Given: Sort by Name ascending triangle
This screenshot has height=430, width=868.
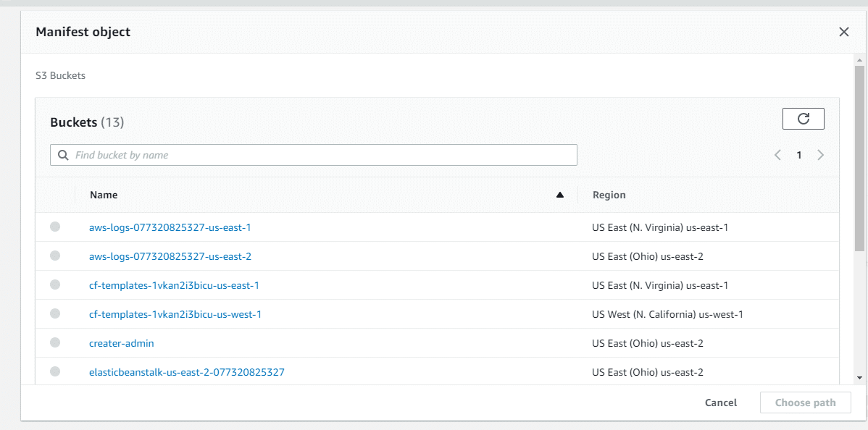Looking at the screenshot, I should (559, 195).
